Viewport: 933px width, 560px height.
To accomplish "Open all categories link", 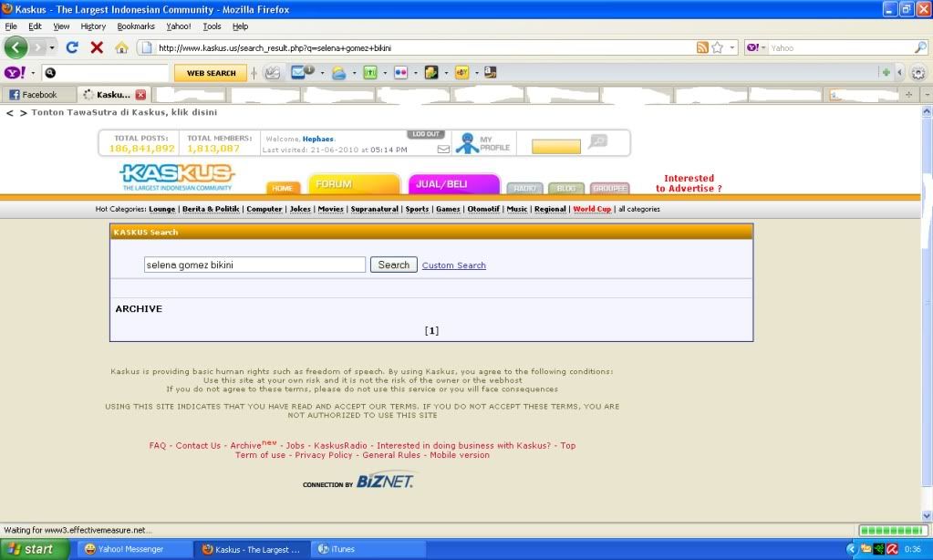I will [639, 209].
